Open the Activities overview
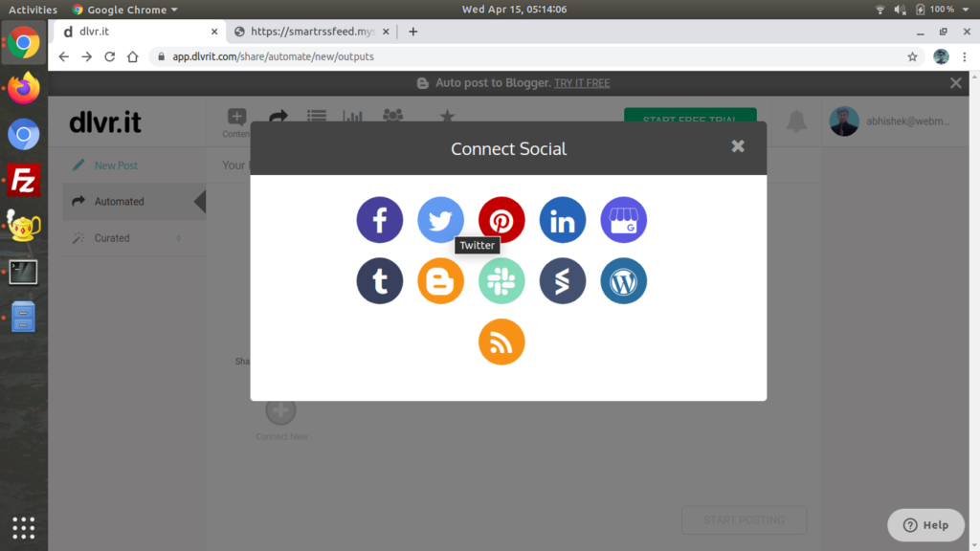Viewport: 980px width, 551px height. 33,10
